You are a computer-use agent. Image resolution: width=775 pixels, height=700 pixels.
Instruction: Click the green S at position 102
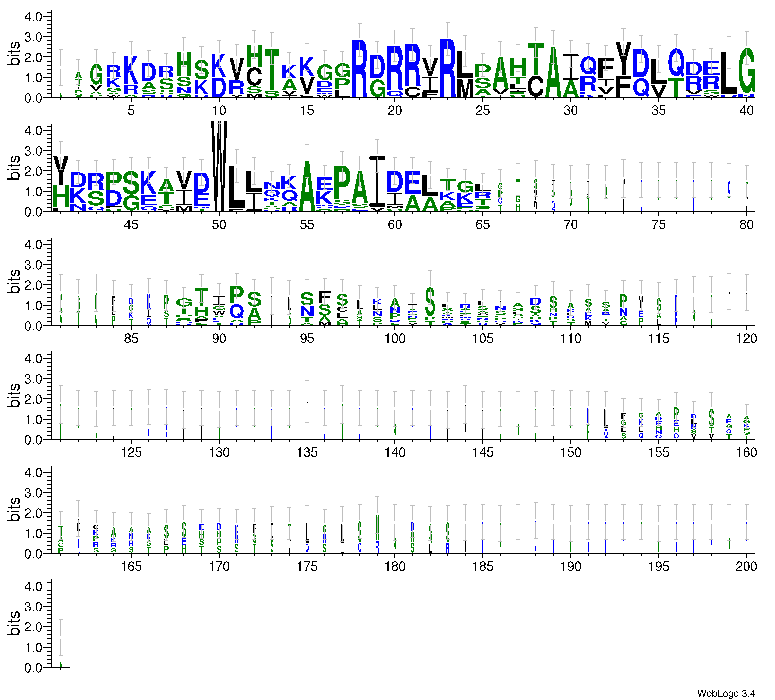click(x=431, y=301)
